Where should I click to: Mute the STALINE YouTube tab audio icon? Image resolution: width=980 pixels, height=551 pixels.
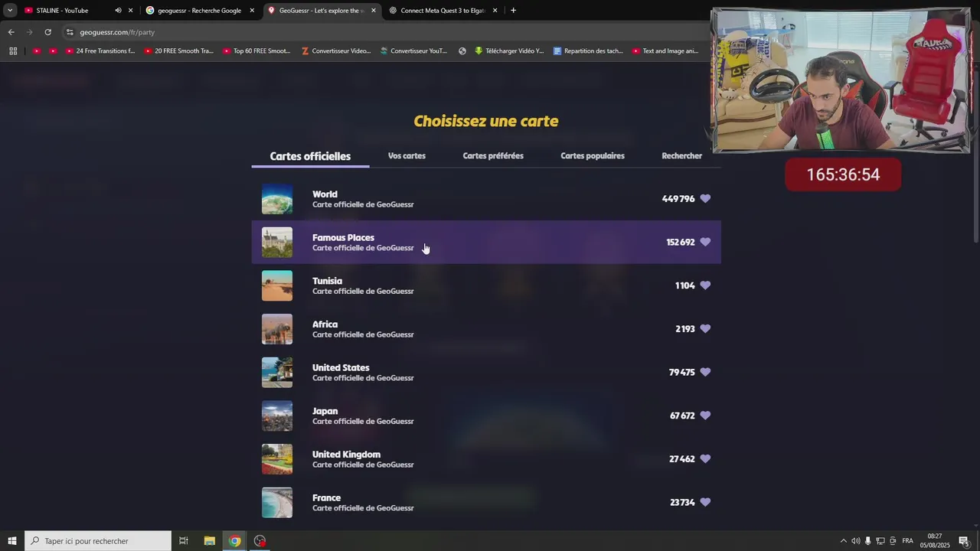(x=118, y=11)
